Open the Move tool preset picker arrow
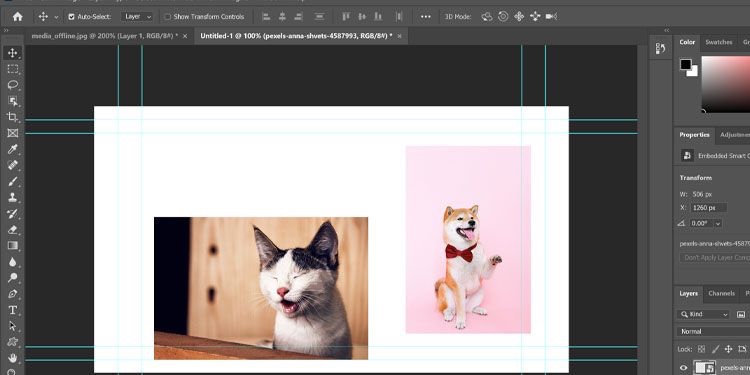Viewport: 750px width, 375px height. coord(56,17)
